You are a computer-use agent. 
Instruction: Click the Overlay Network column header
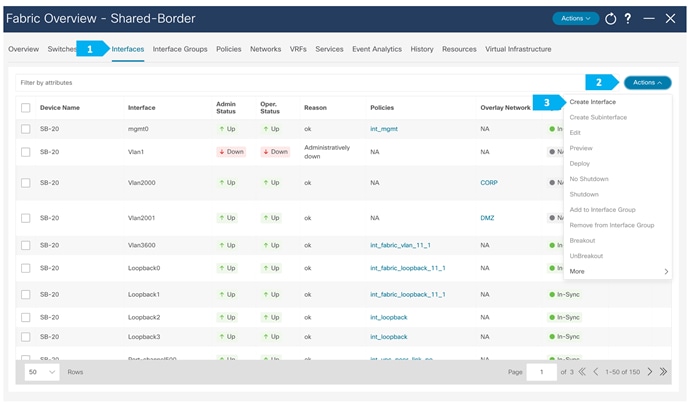coord(505,108)
